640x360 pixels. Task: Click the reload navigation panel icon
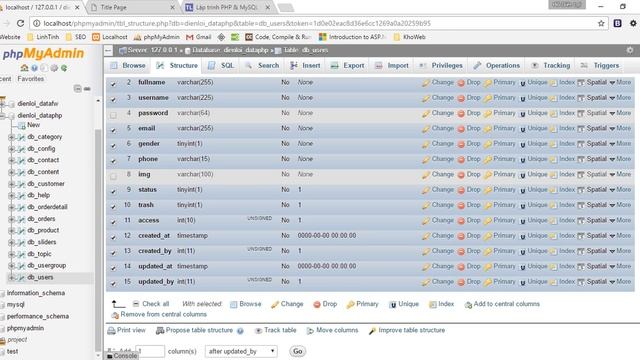tap(64, 68)
